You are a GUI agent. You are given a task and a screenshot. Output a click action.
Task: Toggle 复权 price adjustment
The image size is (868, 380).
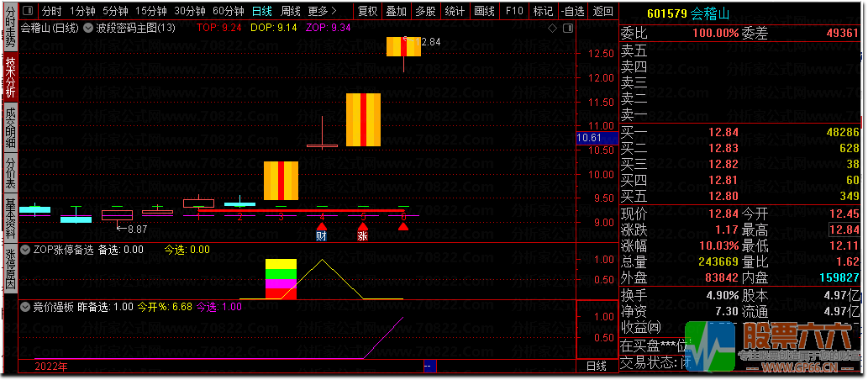[x=367, y=12]
